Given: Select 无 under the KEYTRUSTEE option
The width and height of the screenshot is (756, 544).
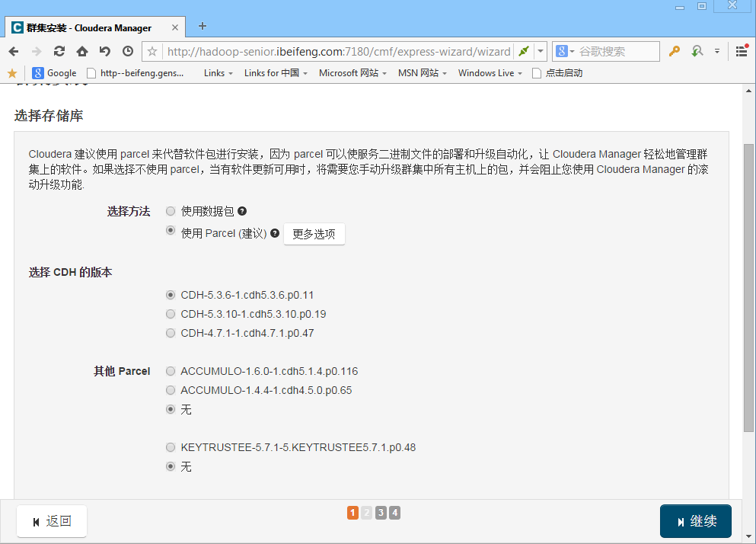Looking at the screenshot, I should tap(171, 466).
